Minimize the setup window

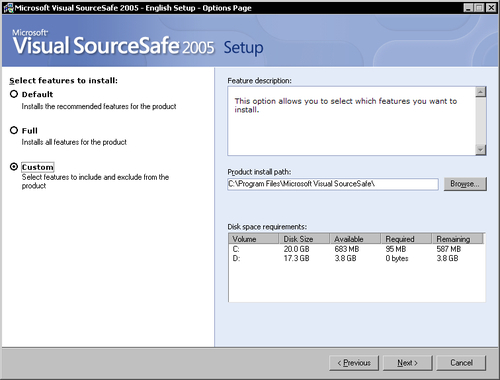tap(468, 8)
